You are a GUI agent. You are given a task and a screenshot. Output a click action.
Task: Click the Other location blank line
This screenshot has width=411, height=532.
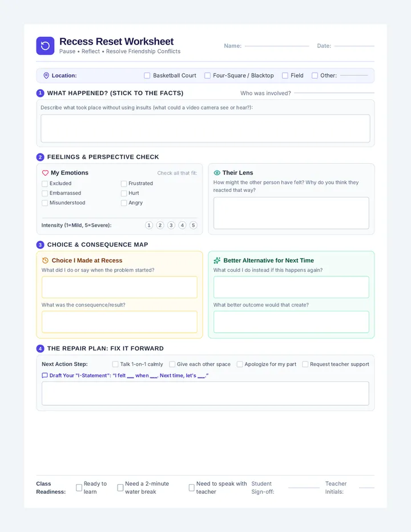point(354,75)
